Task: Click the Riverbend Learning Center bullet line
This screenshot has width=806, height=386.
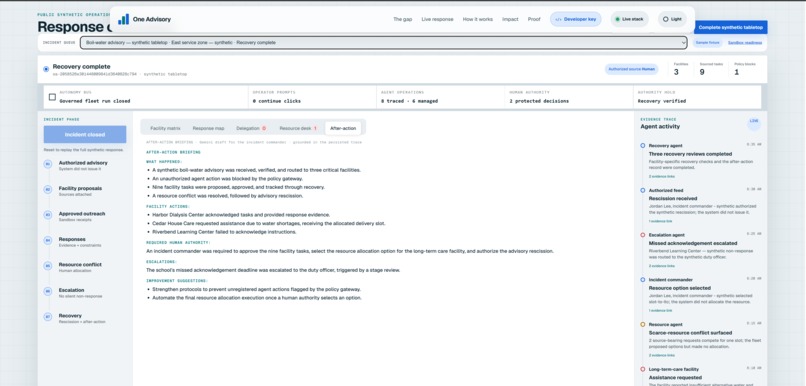Action: click(x=224, y=232)
